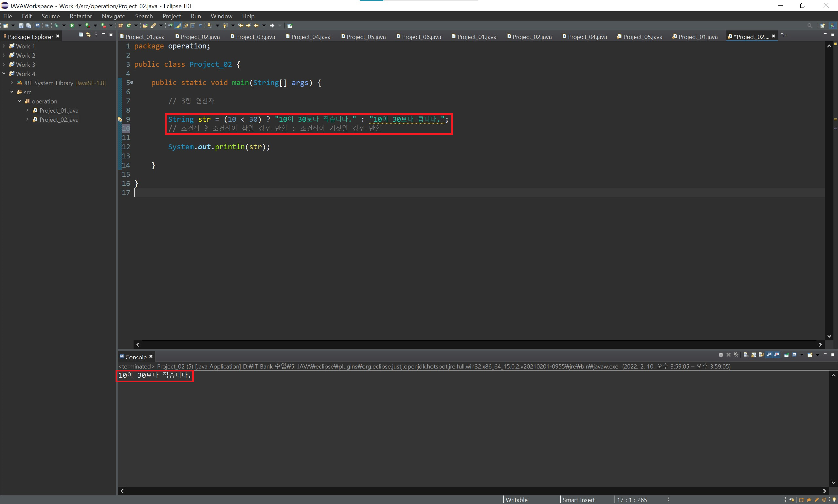This screenshot has height=504, width=838.
Task: Switch to the Project_06.java tab
Action: click(x=421, y=37)
